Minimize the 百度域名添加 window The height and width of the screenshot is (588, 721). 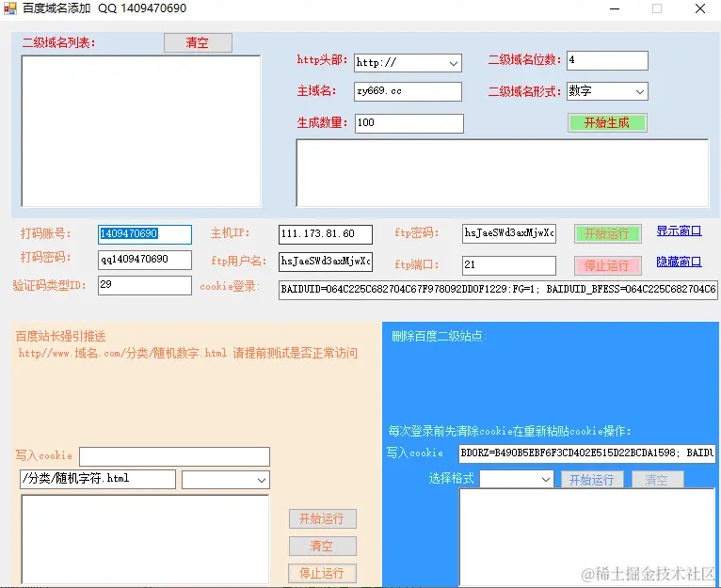tap(615, 8)
